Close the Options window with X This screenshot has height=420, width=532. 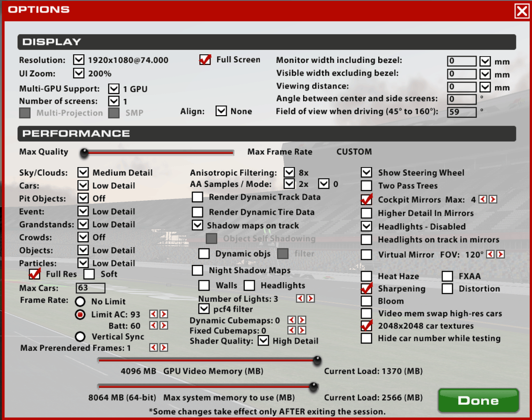(x=522, y=11)
